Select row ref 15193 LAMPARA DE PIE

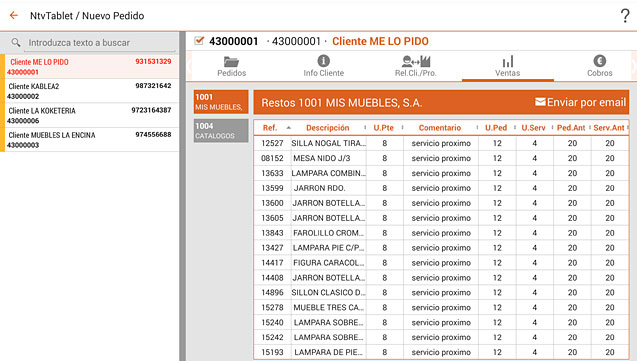click(x=441, y=352)
